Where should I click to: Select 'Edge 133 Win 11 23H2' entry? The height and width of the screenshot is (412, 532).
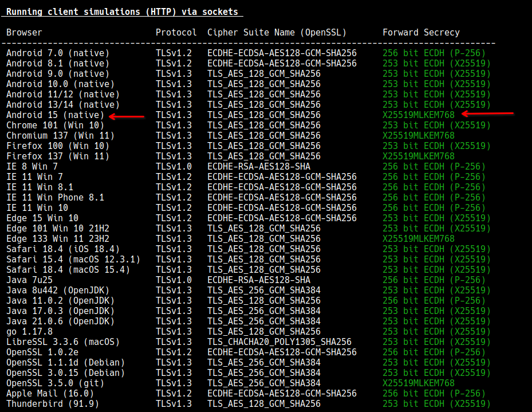[x=58, y=239]
